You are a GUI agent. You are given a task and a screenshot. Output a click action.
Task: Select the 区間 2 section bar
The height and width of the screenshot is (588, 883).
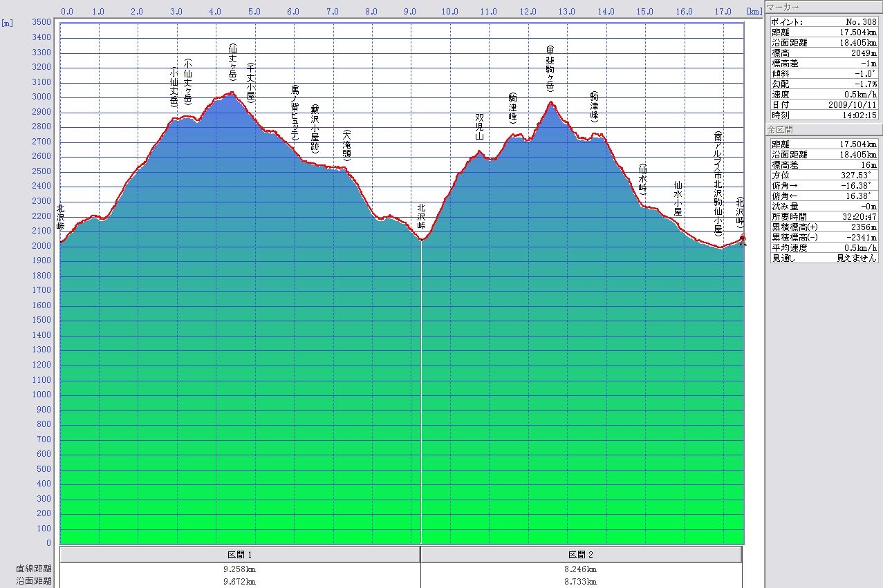tap(581, 555)
